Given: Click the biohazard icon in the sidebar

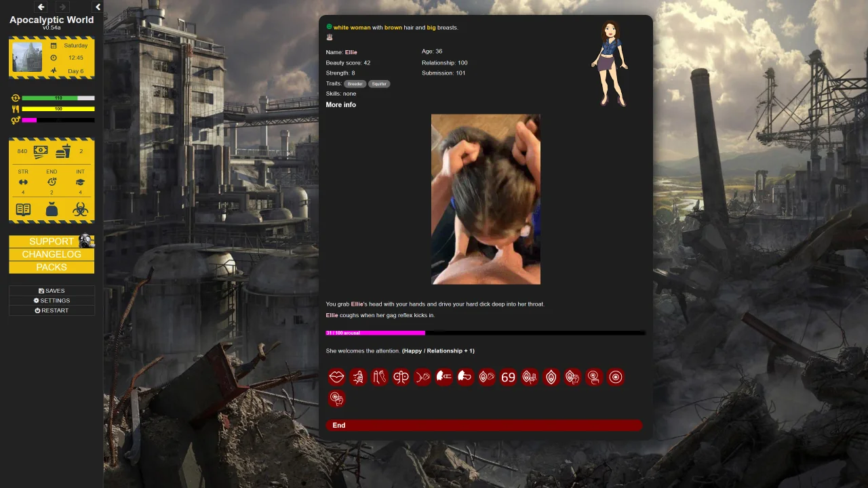Looking at the screenshot, I should coord(80,209).
